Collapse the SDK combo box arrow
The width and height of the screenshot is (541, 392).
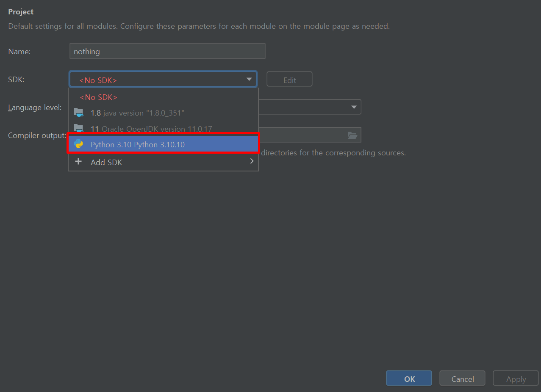point(249,80)
